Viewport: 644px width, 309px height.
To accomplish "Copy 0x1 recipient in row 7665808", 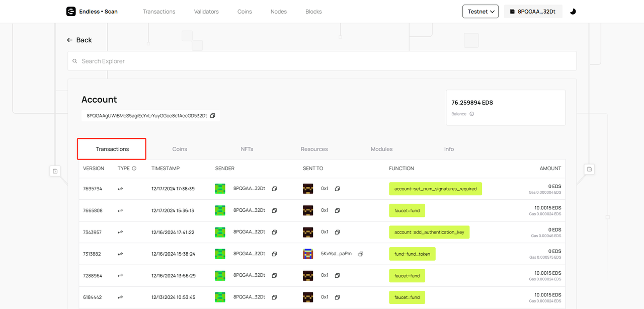I will pos(337,210).
